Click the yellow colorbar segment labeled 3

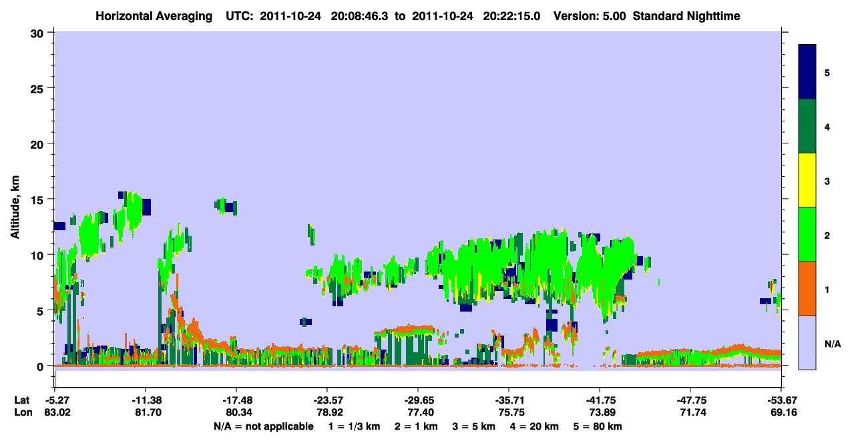pos(807,180)
